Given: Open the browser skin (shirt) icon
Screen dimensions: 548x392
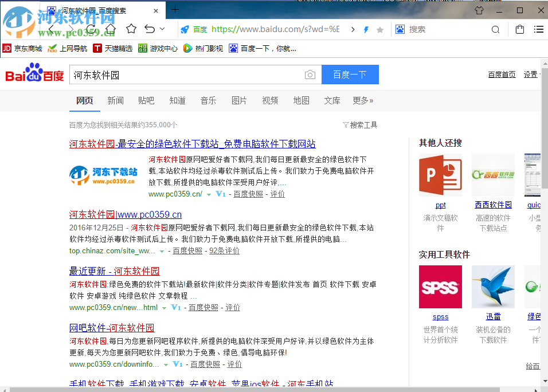Looking at the screenshot, I should (479, 10).
